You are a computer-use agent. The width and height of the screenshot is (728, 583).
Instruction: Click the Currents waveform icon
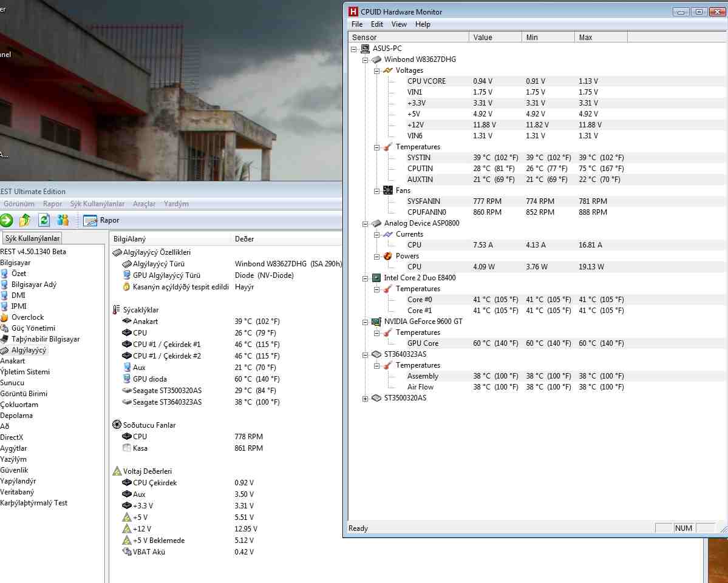pos(387,234)
